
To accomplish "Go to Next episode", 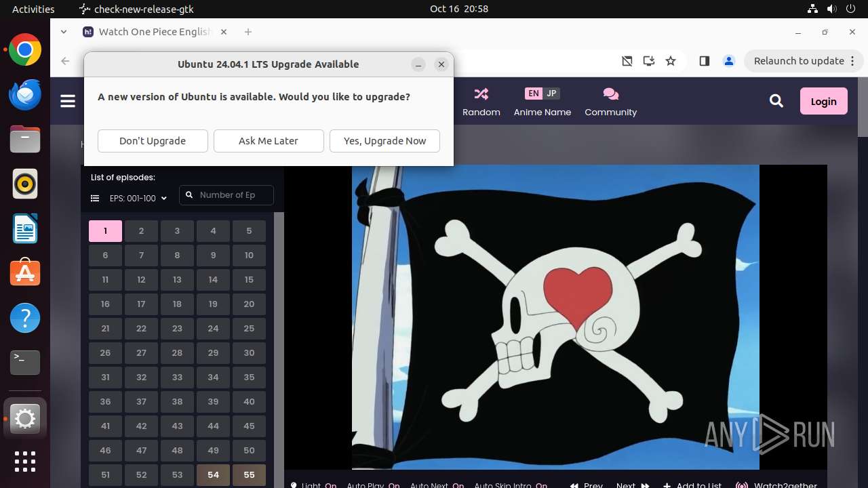I will click(632, 485).
